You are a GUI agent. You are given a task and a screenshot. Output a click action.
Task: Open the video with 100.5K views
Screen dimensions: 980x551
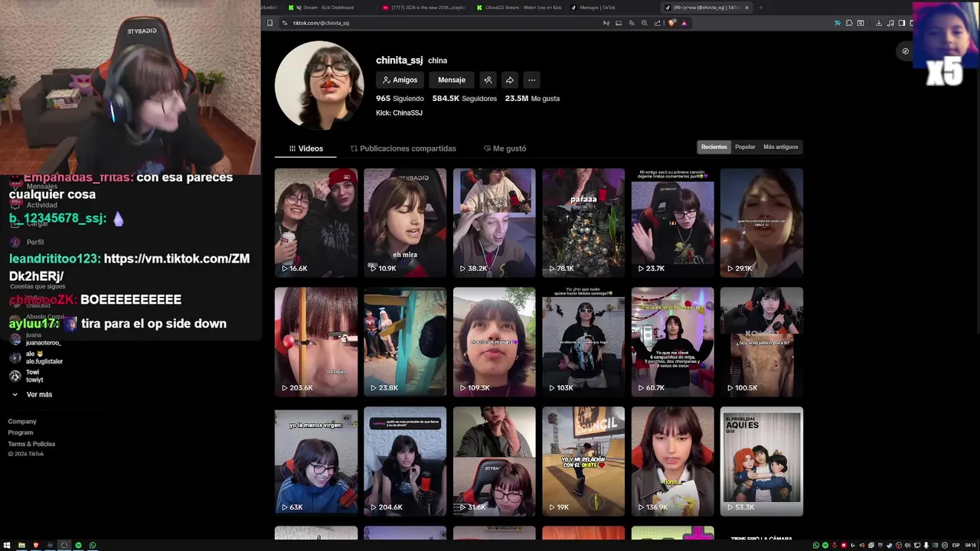click(x=762, y=342)
